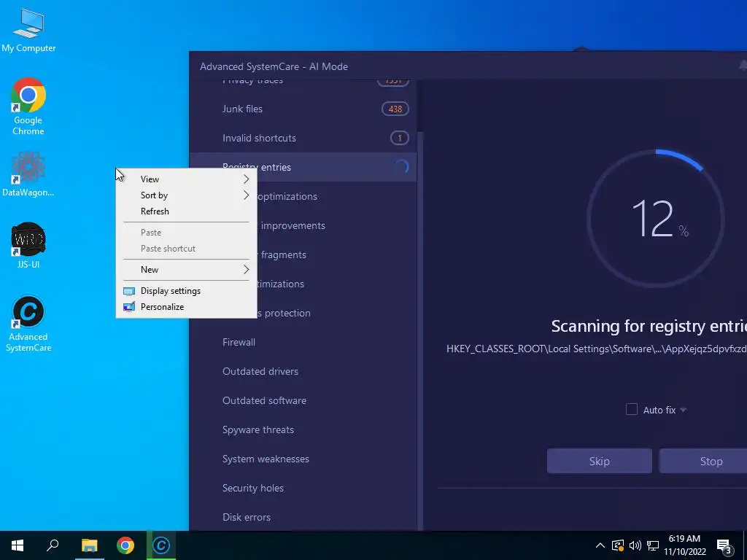
Task: Expand the New submenu
Action: [186, 270]
